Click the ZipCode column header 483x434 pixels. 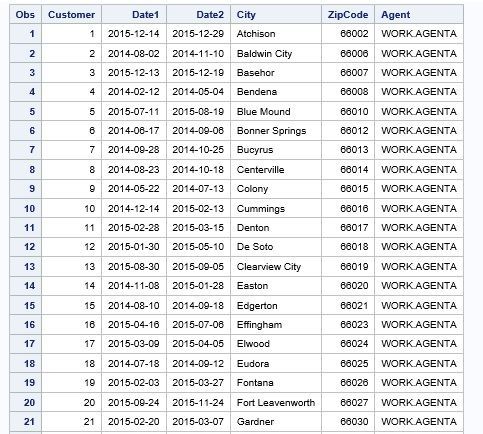click(x=348, y=15)
